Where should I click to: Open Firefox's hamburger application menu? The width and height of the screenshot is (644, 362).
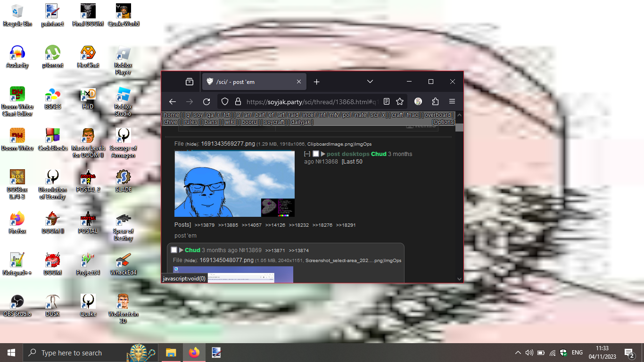point(452,101)
